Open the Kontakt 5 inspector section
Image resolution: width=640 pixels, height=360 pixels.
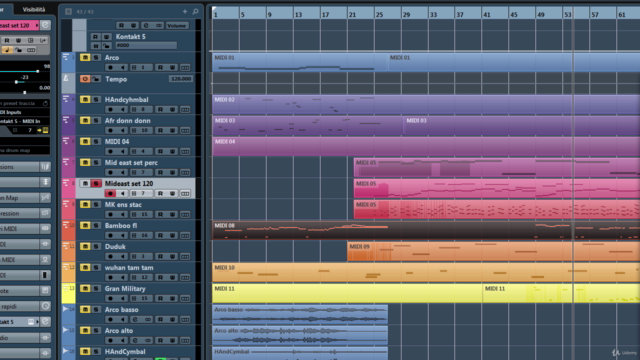(x=24, y=322)
